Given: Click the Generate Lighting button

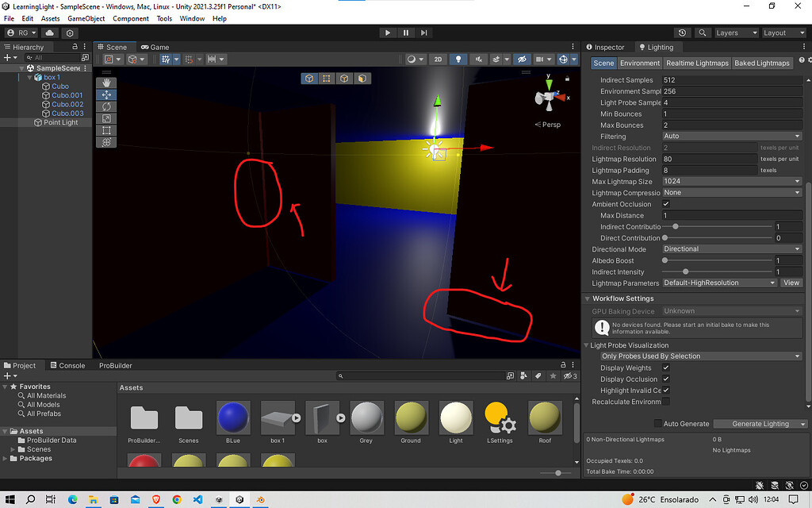Looking at the screenshot, I should pos(759,424).
